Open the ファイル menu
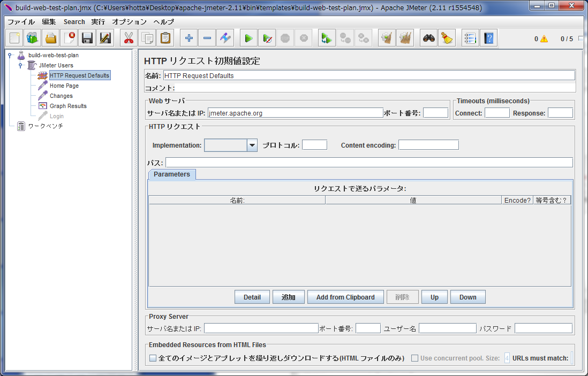Screen dimensions: 588x376 pyautogui.click(x=21, y=22)
